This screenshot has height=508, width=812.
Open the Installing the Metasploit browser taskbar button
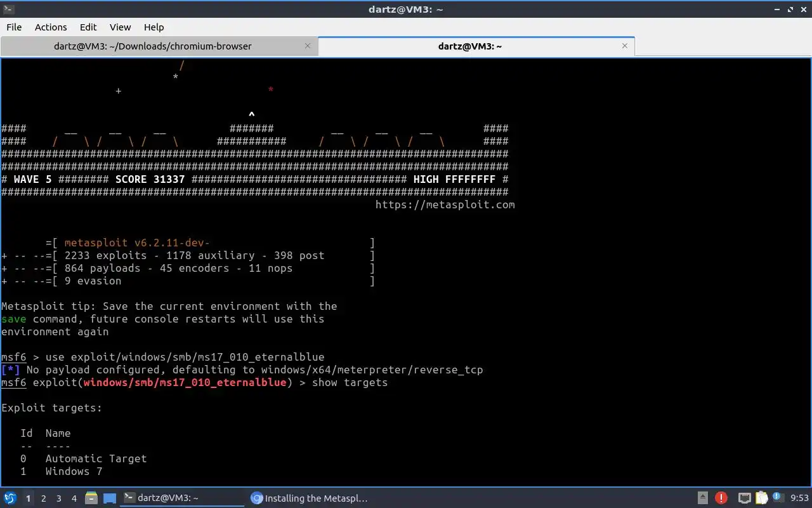309,498
